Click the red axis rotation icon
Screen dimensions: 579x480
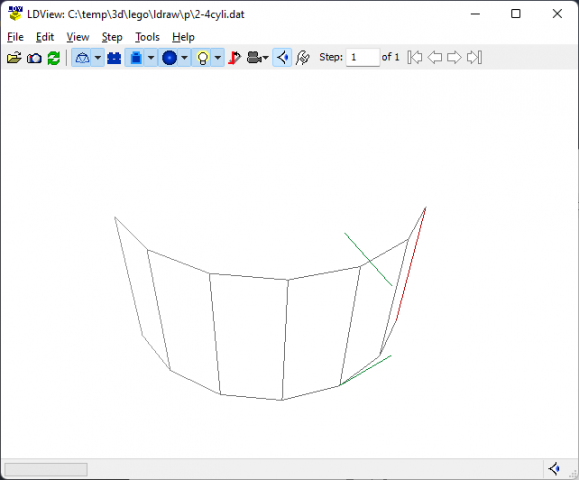click(234, 58)
